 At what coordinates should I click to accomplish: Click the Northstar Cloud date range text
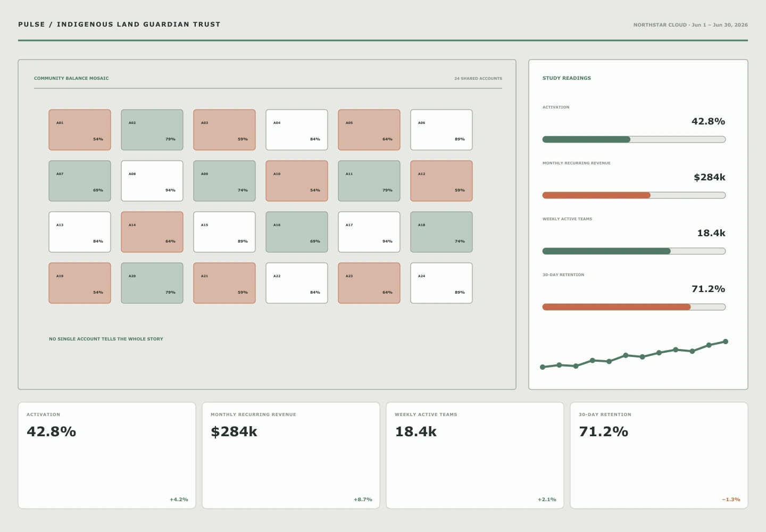click(x=690, y=25)
